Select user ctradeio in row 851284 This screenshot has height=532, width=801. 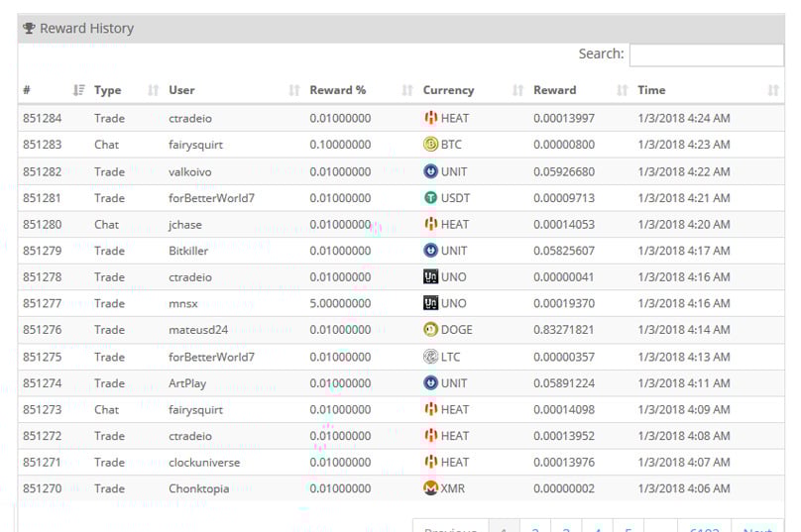(190, 118)
